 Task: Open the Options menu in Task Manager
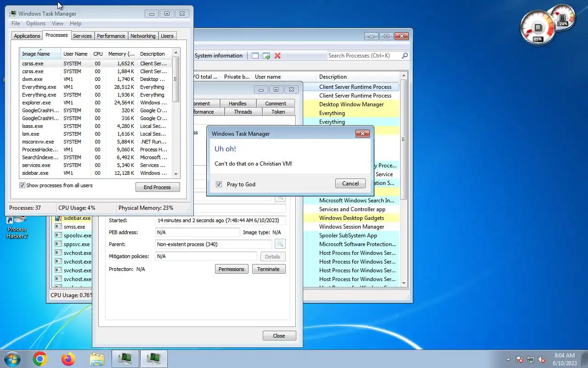[x=36, y=23]
